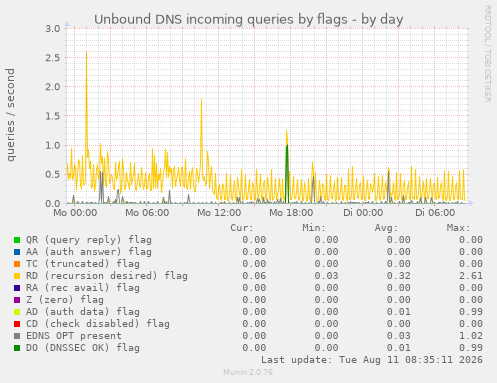Click the 2.5 y-axis tick label
The height and width of the screenshot is (383, 497).
[53, 58]
